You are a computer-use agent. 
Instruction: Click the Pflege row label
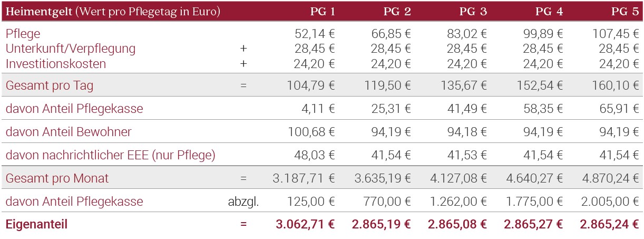(23, 34)
